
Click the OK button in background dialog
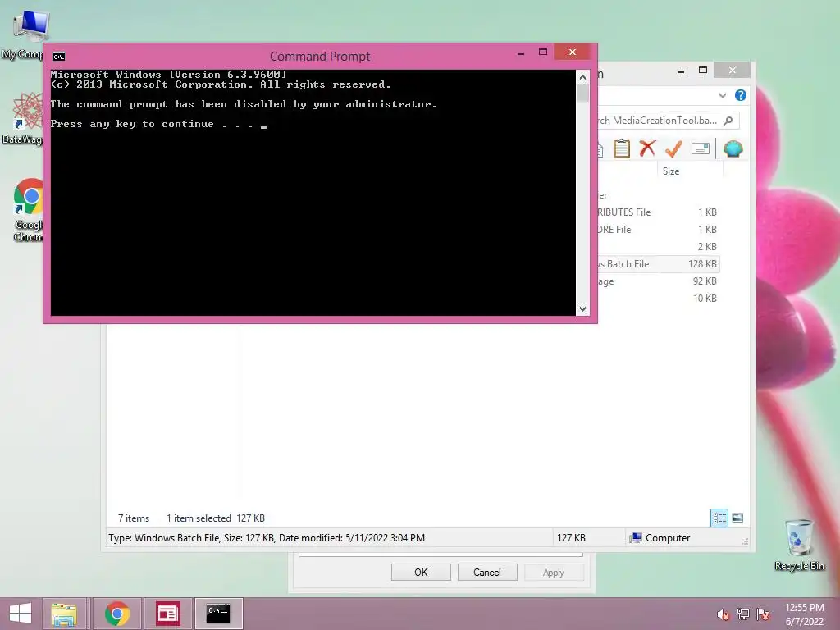(x=421, y=572)
